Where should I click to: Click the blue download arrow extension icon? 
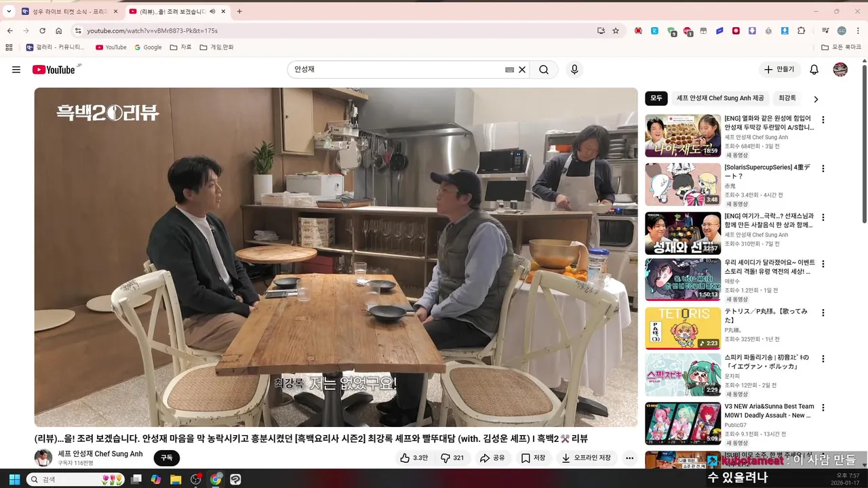(785, 30)
